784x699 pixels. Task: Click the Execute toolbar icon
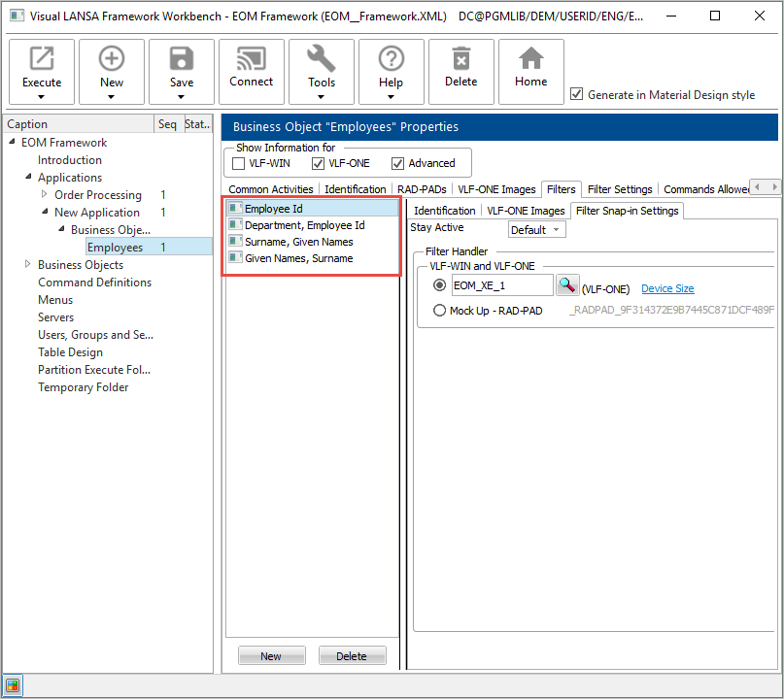[42, 58]
